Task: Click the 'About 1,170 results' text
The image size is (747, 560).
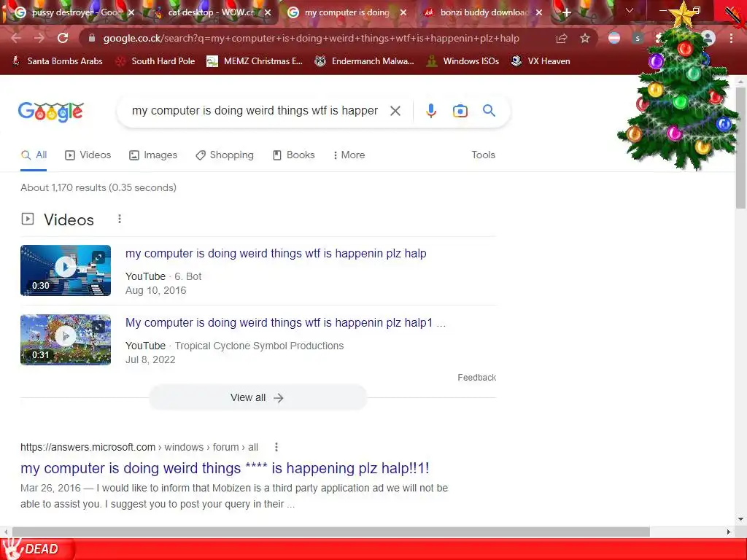Action: (98, 187)
